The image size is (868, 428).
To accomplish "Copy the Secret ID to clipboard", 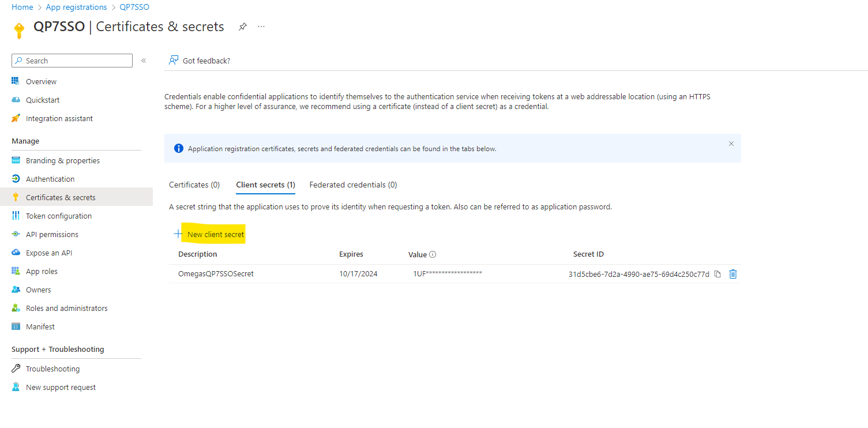I will click(717, 274).
